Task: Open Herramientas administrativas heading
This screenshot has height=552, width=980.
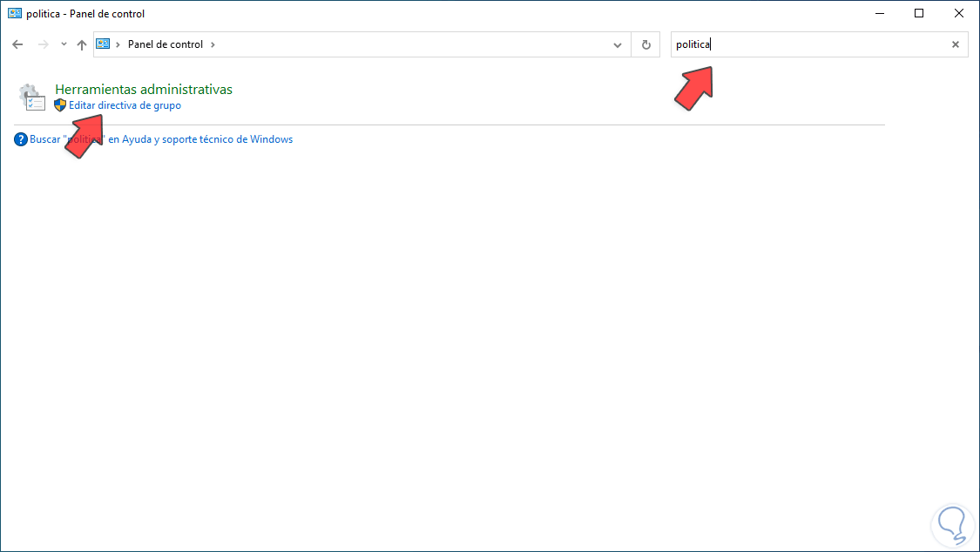Action: 144,90
